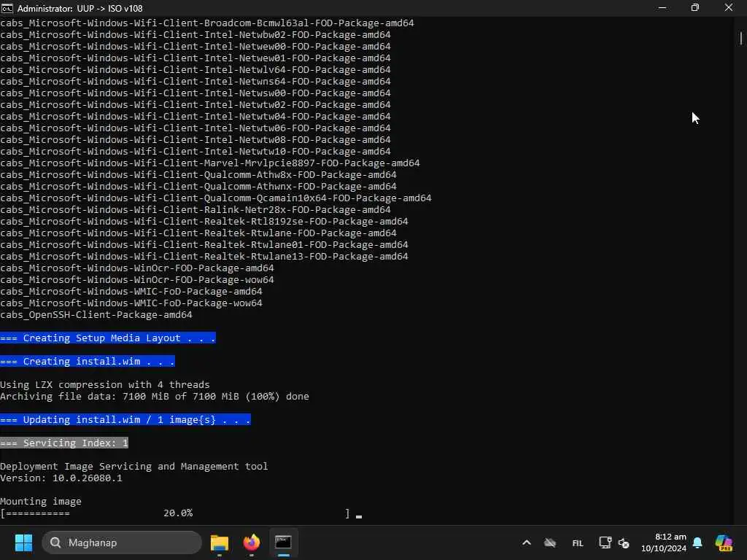Click 'Intel-Netwtw04-FOD-Package' line
The image size is (747, 560).
[196, 116]
